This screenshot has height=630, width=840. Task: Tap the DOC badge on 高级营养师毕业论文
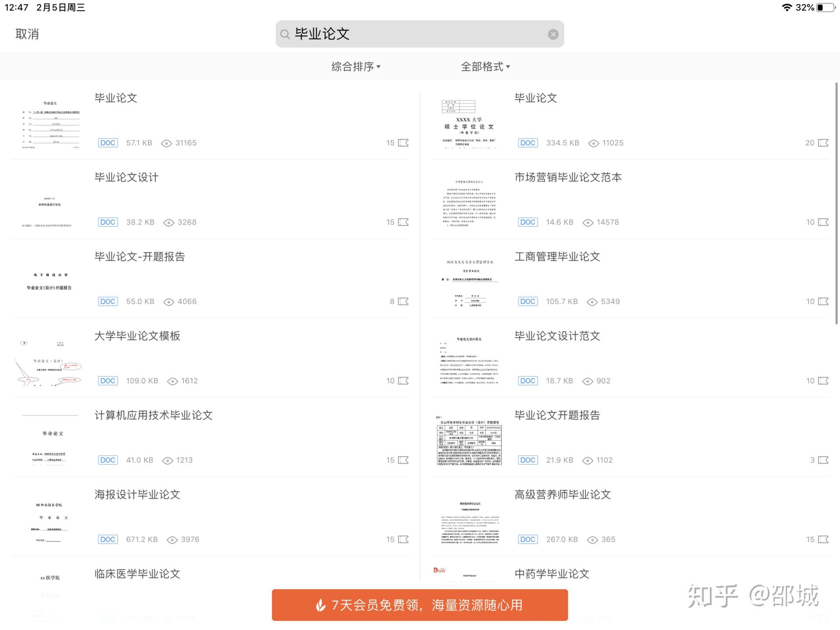pyautogui.click(x=528, y=539)
